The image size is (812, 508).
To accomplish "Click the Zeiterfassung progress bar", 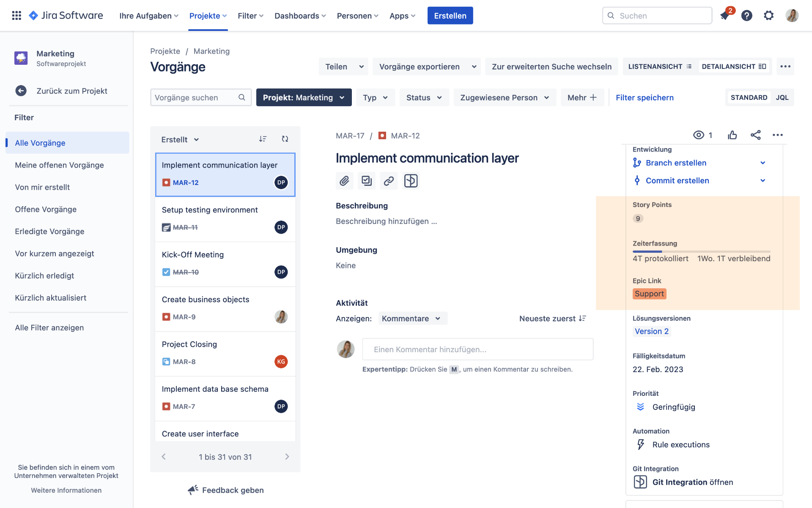I will coord(701,251).
